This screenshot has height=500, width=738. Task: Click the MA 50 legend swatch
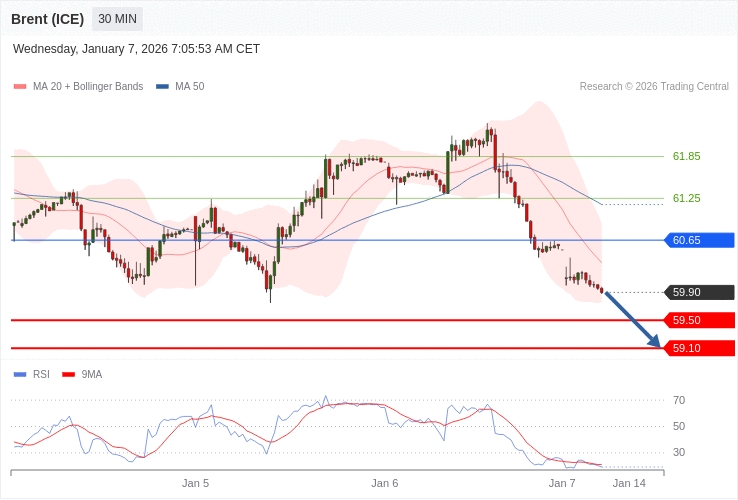162,87
